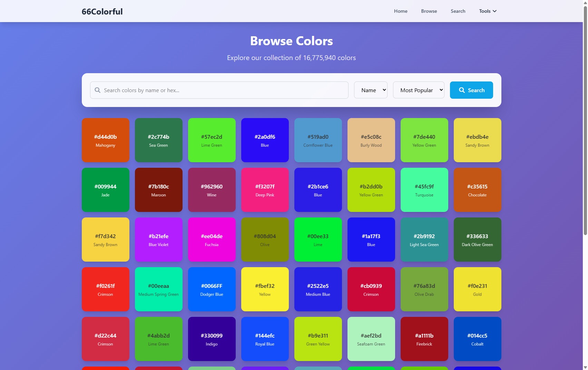
Task: Open the #2b1ce6 Blue swatch
Action: click(318, 190)
